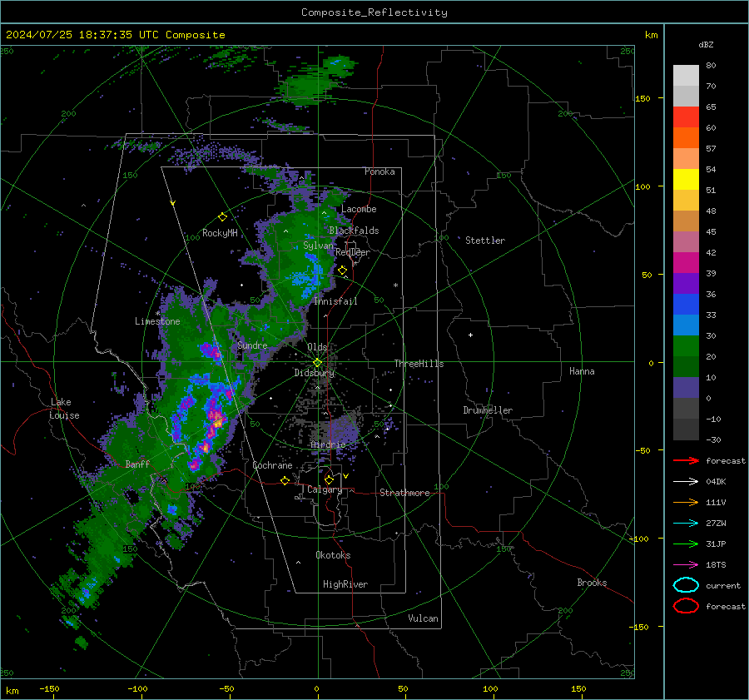749x700 pixels.
Task: Click the Stettler label
Action: tap(485, 241)
